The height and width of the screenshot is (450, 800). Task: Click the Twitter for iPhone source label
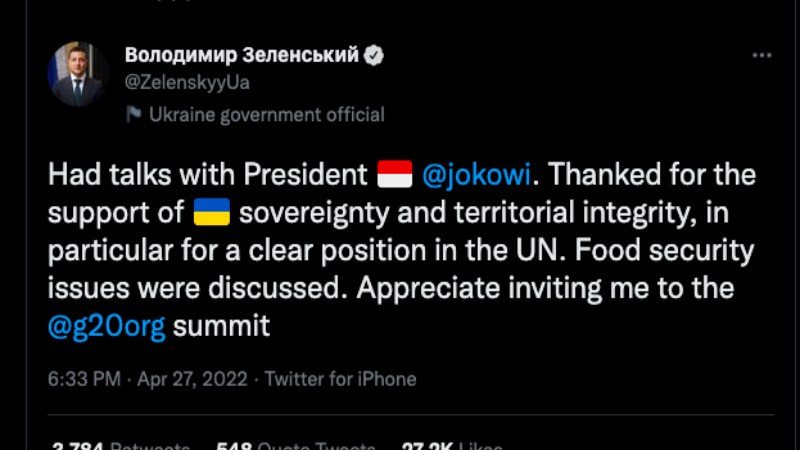341,379
